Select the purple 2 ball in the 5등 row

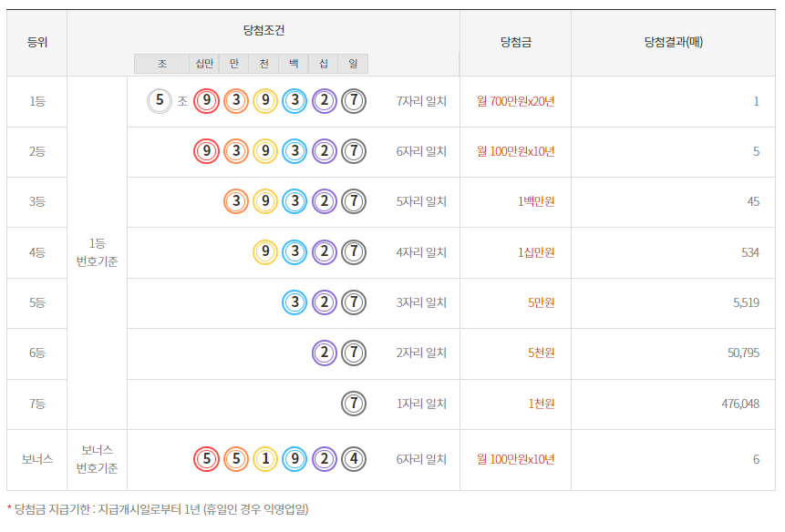[x=325, y=302]
